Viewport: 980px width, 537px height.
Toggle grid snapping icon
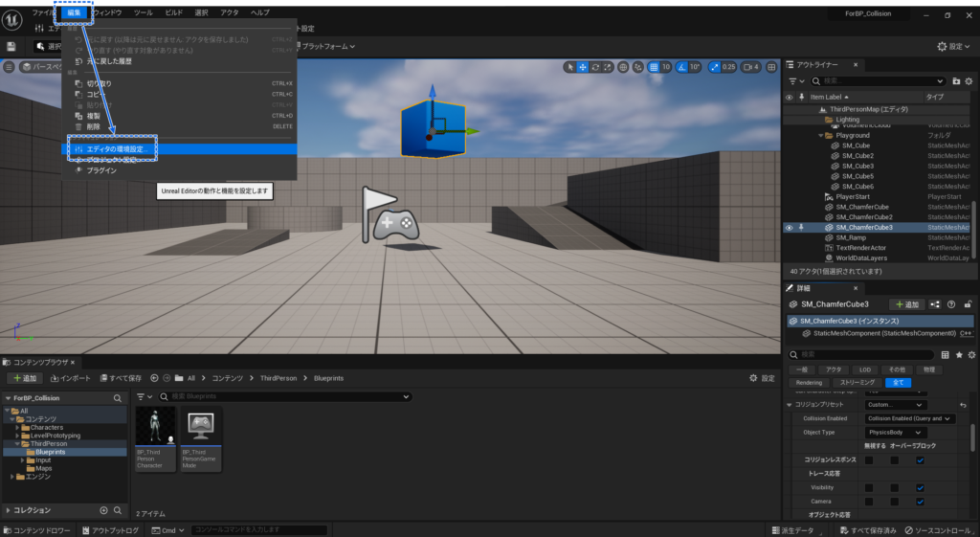[653, 67]
